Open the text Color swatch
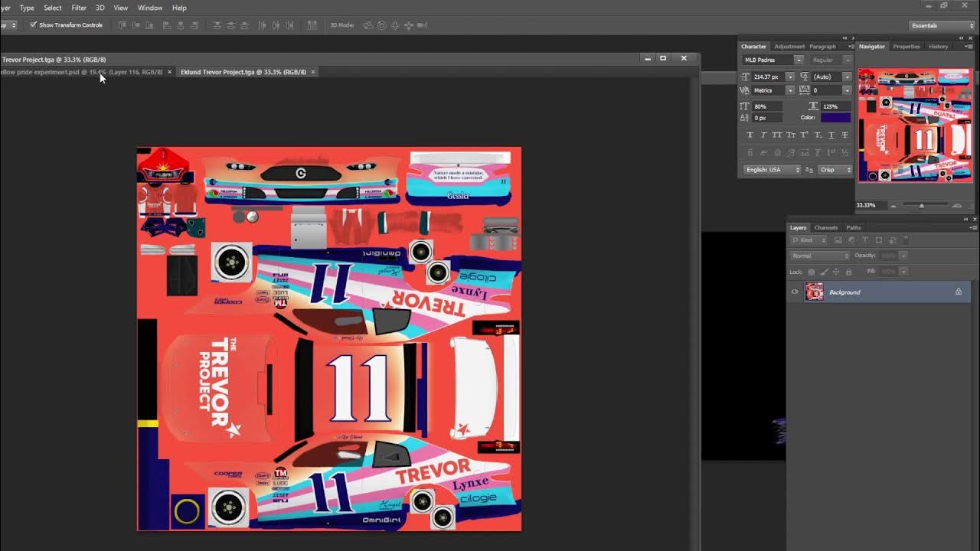The width and height of the screenshot is (980, 551). 835,118
